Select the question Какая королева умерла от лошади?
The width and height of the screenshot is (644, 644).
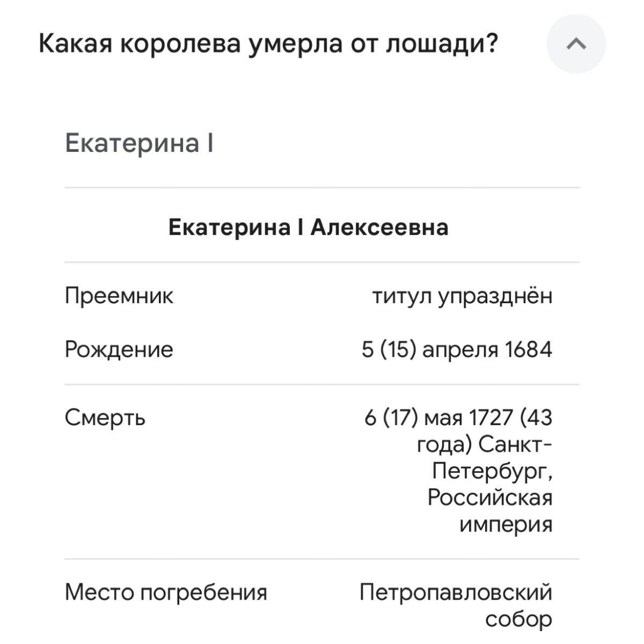pos(268,44)
